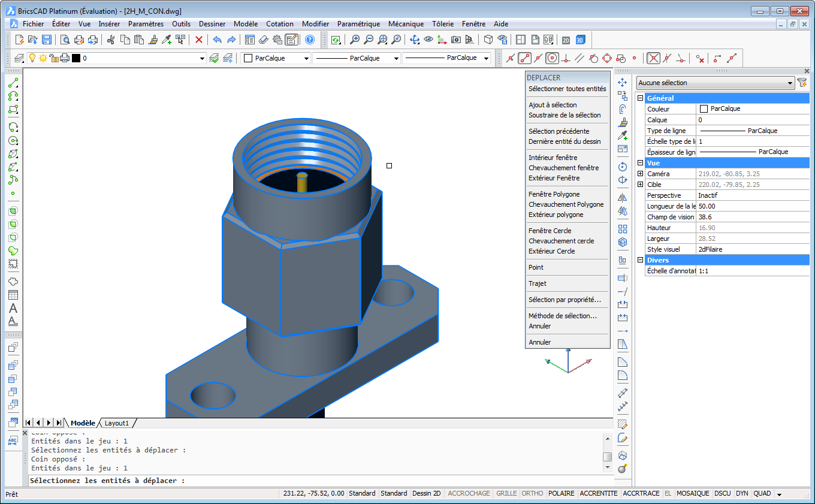The image size is (815, 504).
Task: Click the Table tool icon
Action: click(x=13, y=295)
